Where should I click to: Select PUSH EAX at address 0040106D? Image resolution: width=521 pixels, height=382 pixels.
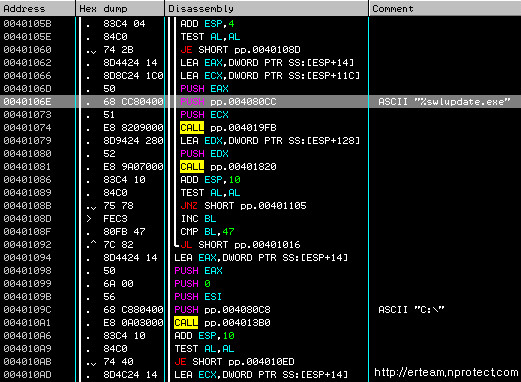(x=204, y=89)
